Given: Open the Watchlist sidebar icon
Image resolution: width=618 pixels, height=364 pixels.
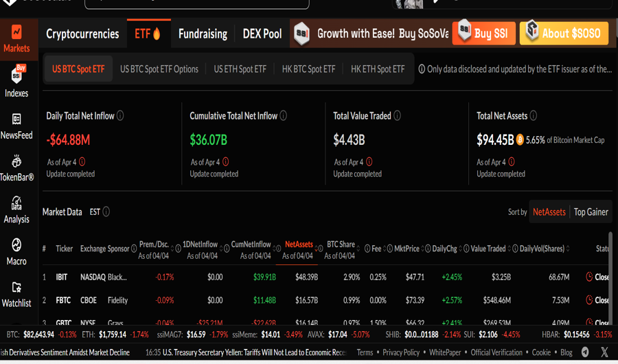Looking at the screenshot, I should pyautogui.click(x=16, y=287).
